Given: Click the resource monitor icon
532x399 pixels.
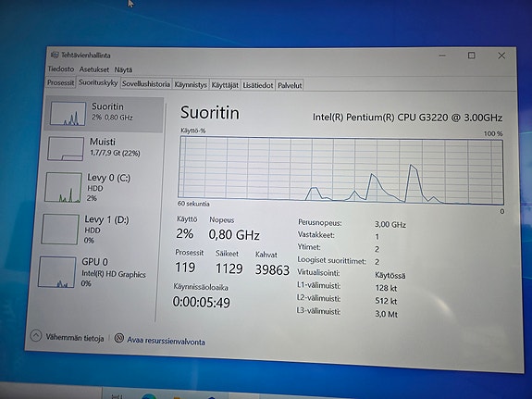Looking at the screenshot, I should pyautogui.click(x=119, y=338).
